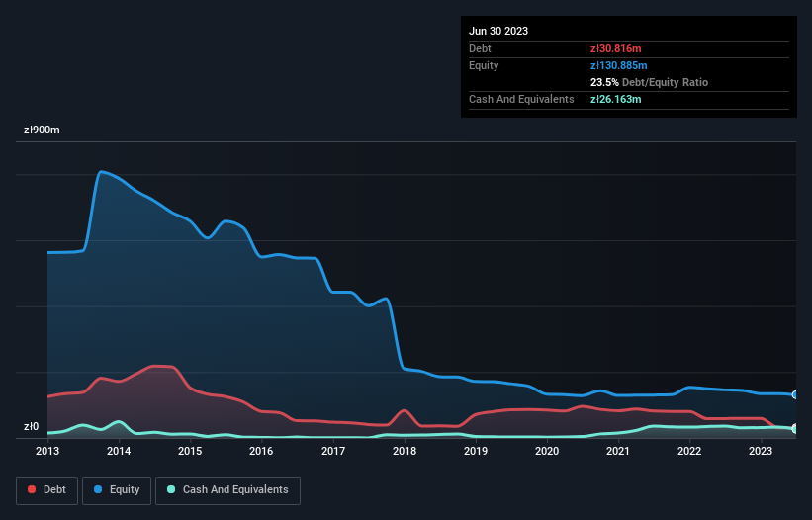Click the zł0 y-axis label
Image resolution: width=812 pixels, height=520 pixels.
tap(31, 427)
